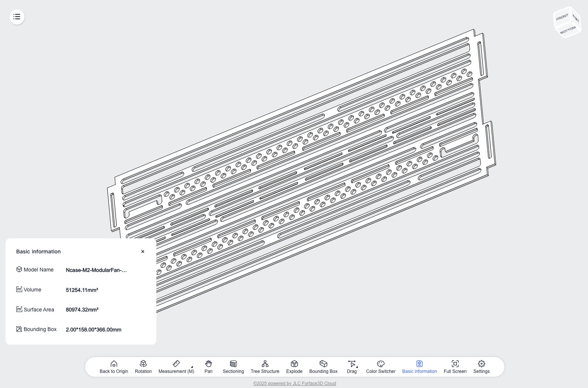
Task: Select the Pan hand tool
Action: click(x=208, y=364)
